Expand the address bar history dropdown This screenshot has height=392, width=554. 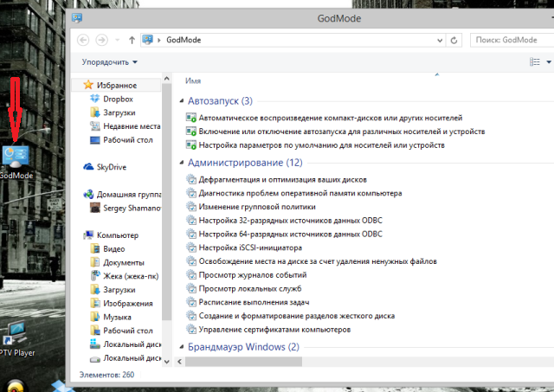(440, 41)
